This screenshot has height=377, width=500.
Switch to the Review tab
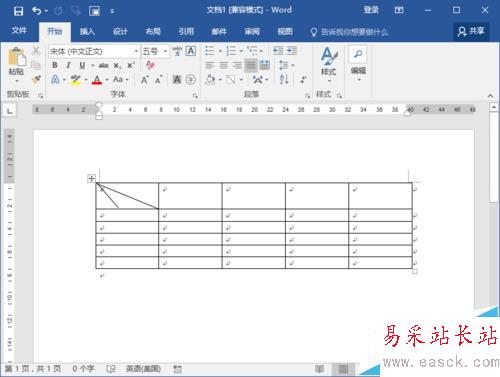point(252,32)
